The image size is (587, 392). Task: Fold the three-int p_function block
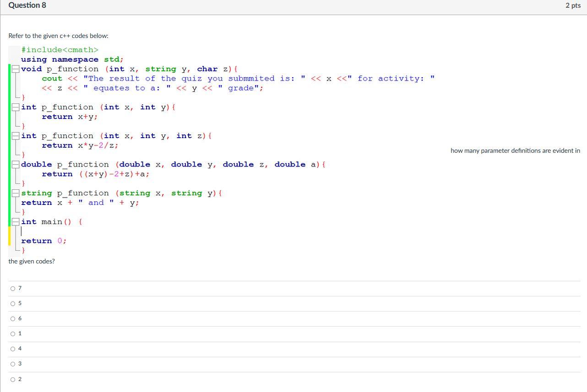click(x=16, y=136)
